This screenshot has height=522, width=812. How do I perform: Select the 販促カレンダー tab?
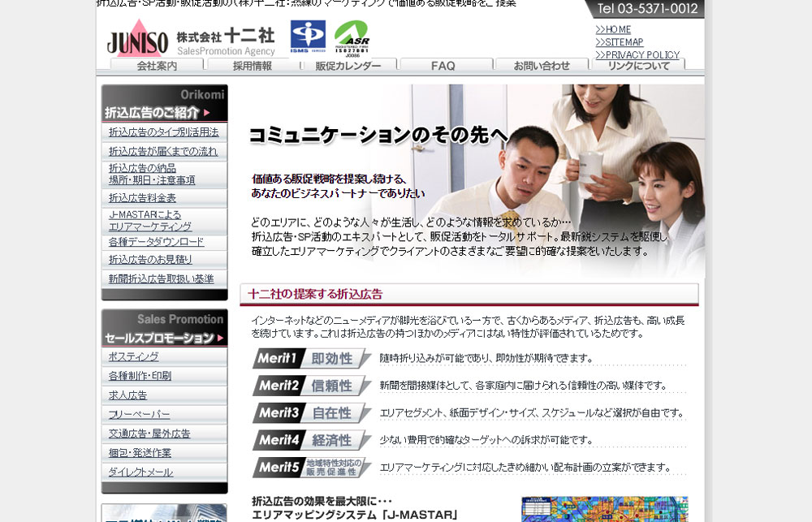[x=348, y=66]
